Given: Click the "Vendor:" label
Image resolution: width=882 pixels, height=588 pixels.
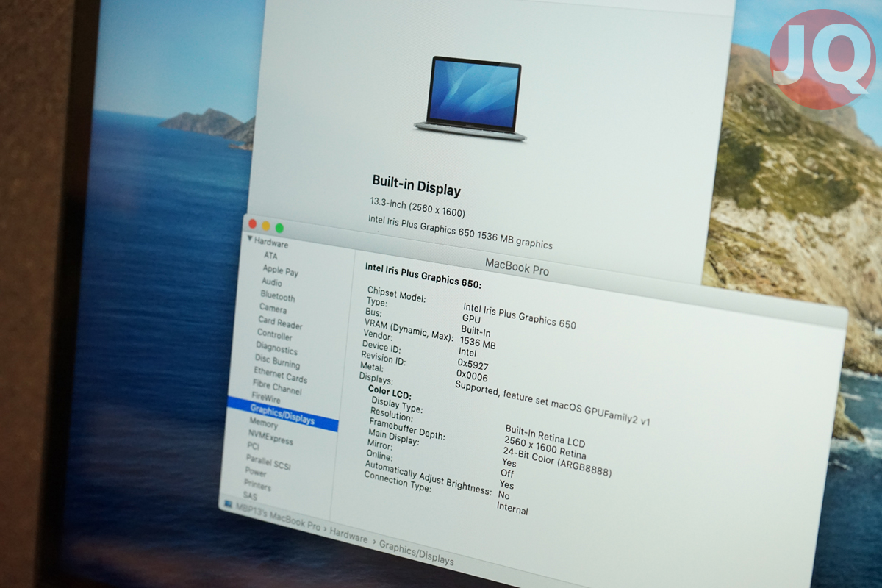Looking at the screenshot, I should tap(378, 335).
